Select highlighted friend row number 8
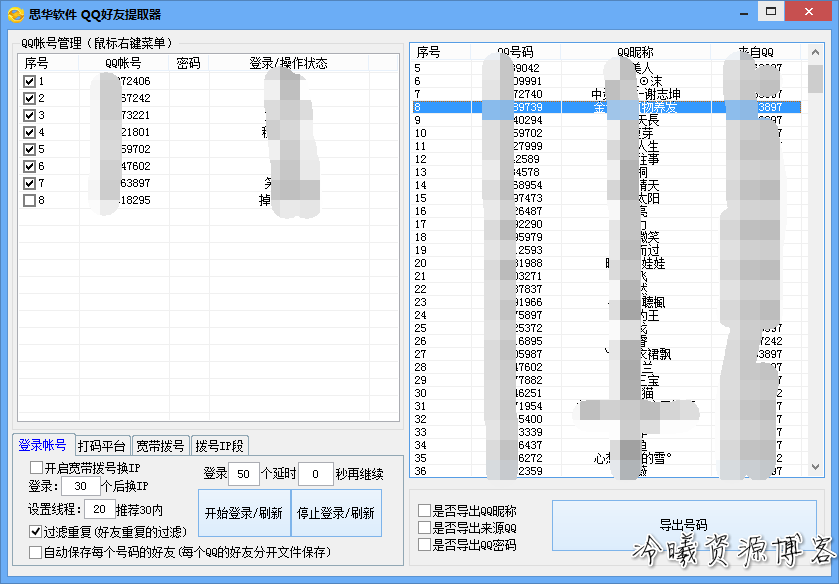This screenshot has width=839, height=584. click(606, 107)
